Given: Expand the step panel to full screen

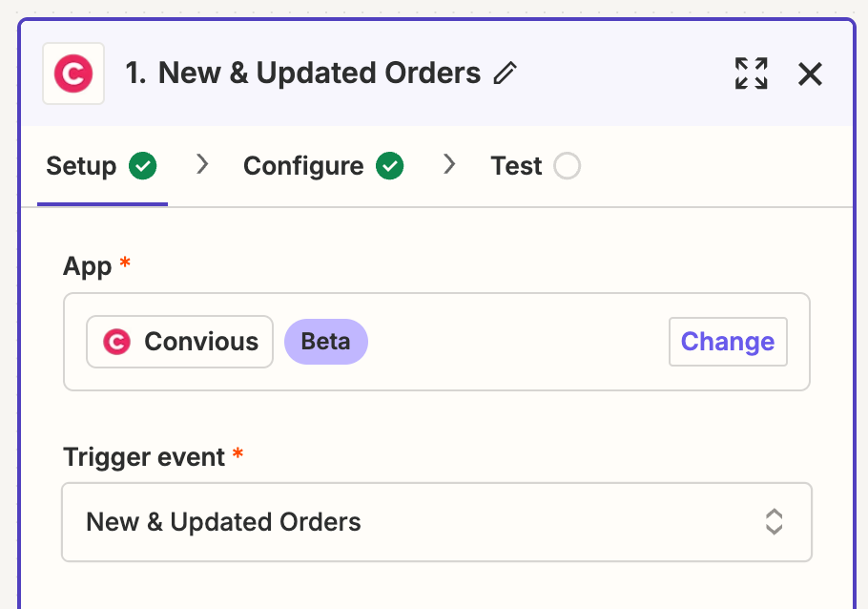Looking at the screenshot, I should (x=751, y=73).
